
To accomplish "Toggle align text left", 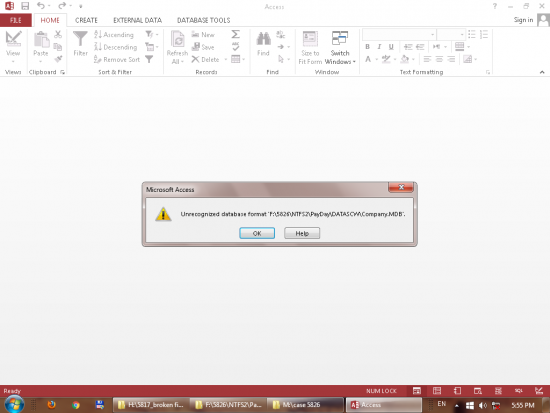I will [x=427, y=59].
